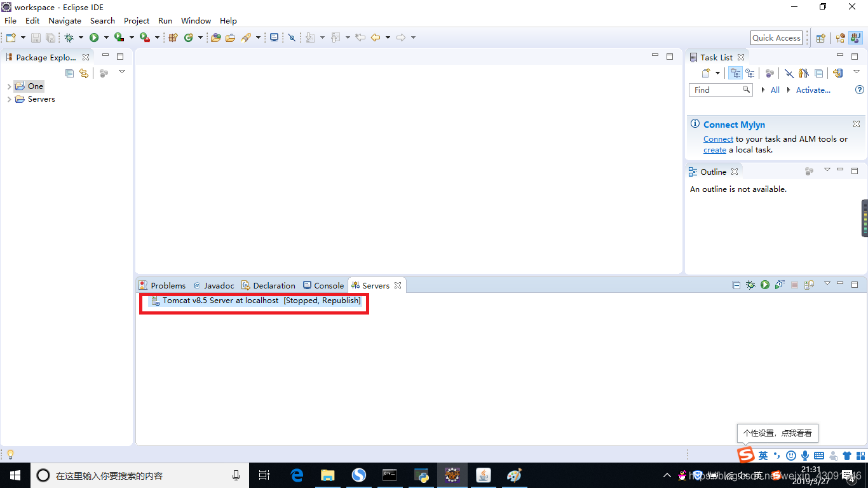Switch to the Javadoc tab
868x488 pixels.
coord(214,285)
